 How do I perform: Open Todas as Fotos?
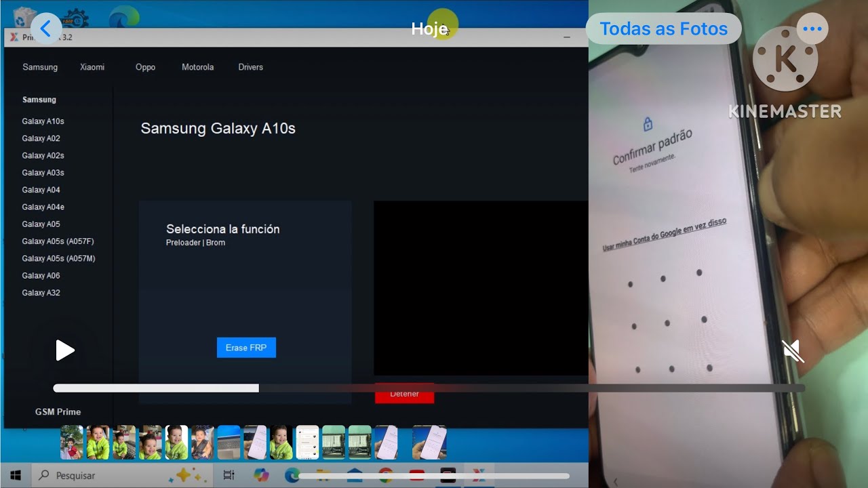[663, 28]
